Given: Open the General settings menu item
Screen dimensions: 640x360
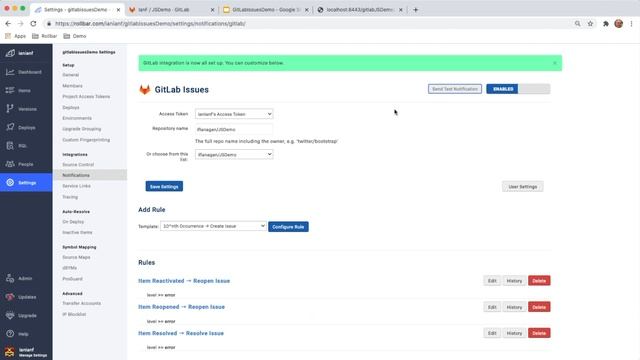Looking at the screenshot, I should [71, 75].
